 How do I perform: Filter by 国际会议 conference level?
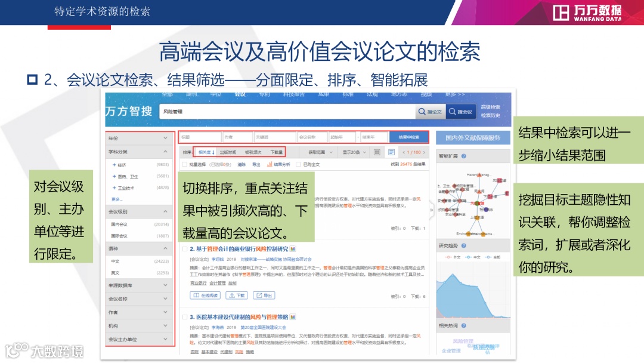click(119, 236)
